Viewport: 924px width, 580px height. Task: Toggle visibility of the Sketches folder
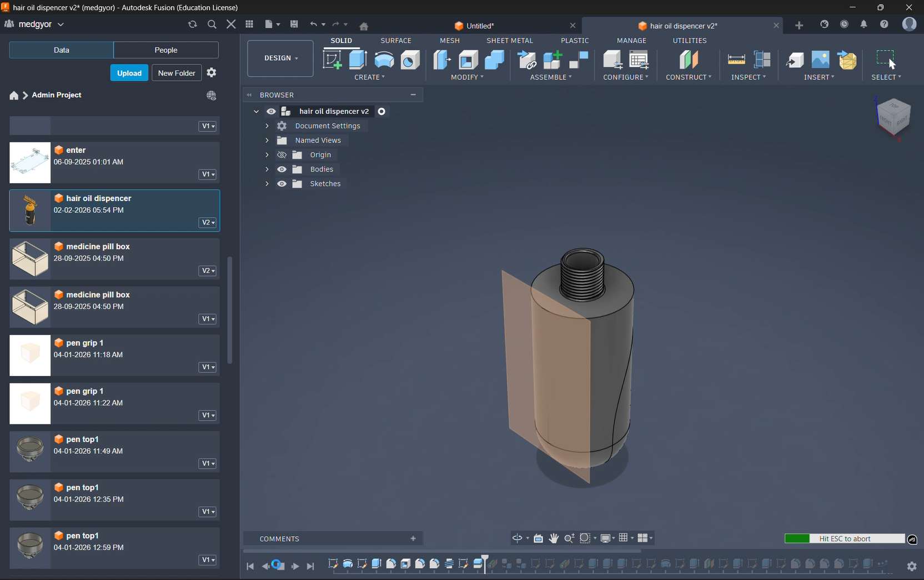(x=282, y=184)
